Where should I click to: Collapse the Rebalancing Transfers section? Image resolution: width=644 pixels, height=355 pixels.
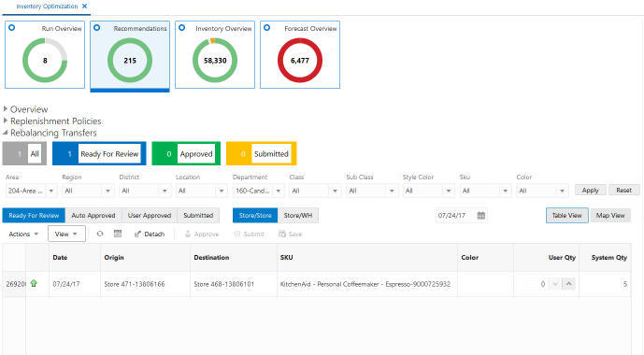coord(6,133)
